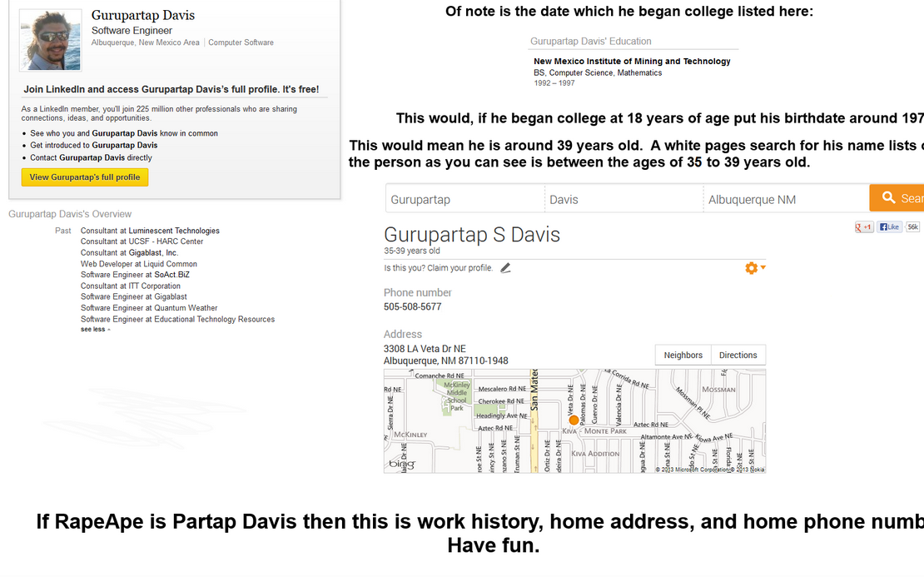
Task: Click the first name field 'Gurupartap'
Action: 465,199
